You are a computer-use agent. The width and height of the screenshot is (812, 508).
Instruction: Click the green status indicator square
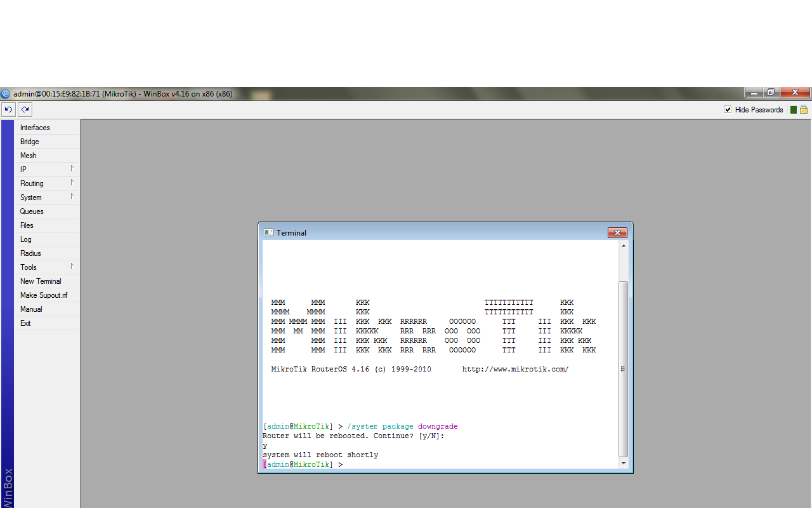coord(794,110)
